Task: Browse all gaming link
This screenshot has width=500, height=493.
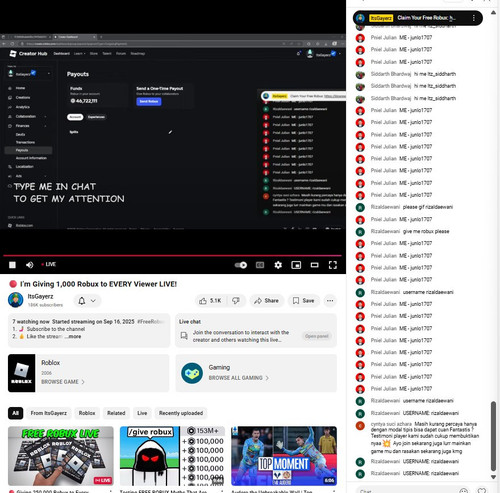Action: (239, 378)
